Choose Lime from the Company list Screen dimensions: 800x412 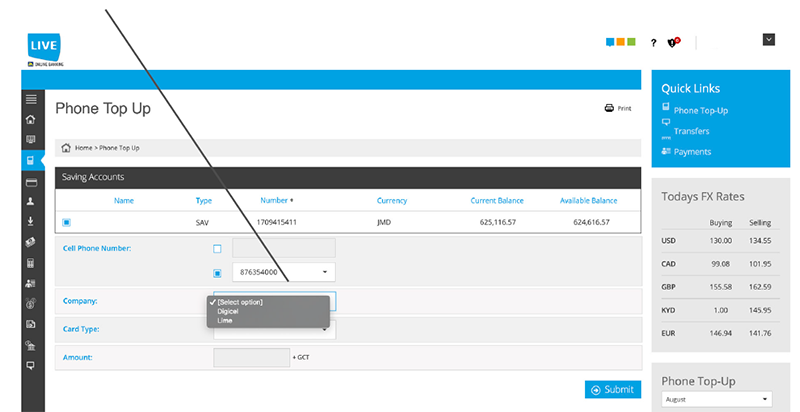(224, 321)
